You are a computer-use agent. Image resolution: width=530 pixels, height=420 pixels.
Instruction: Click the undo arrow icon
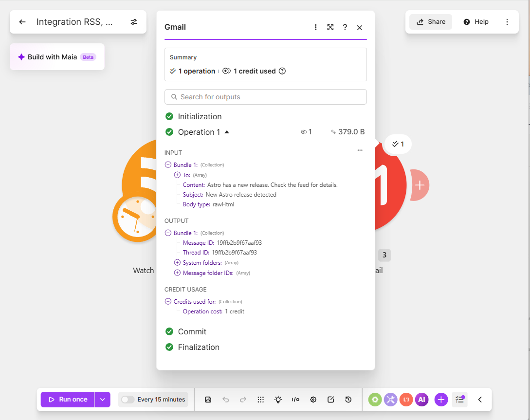(x=226, y=400)
